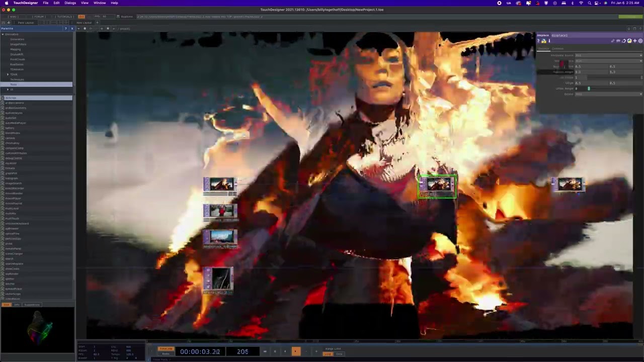Open the Extend dropdown
Viewport: 644px width, 362px height.
click(x=609, y=94)
